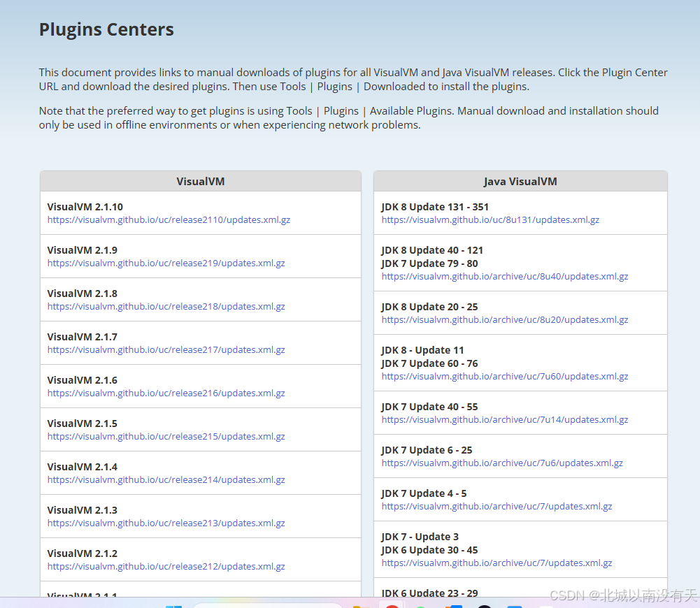Click the VisualVM 2.1.8 title
The height and width of the screenshot is (608, 700).
(x=82, y=294)
